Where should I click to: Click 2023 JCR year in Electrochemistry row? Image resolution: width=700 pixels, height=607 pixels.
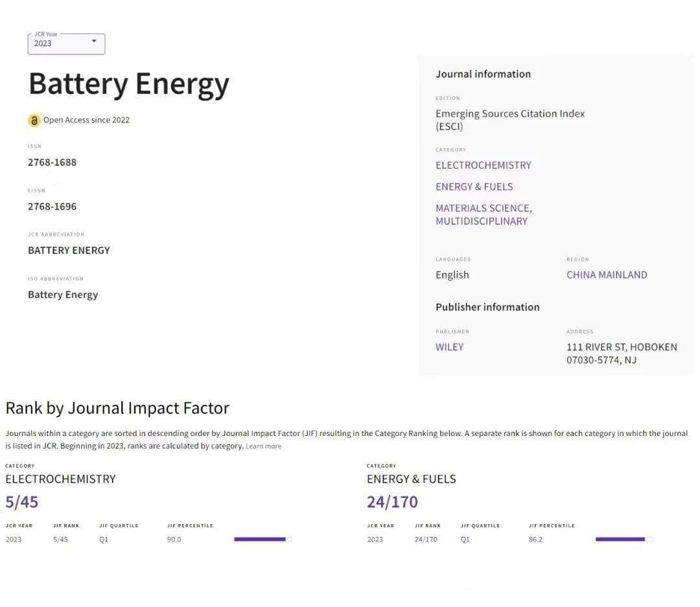click(x=14, y=540)
